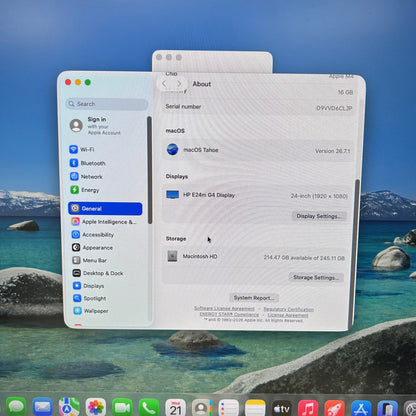Viewport: 416px width, 416px height.
Task: Open Displays settings from the sidebar
Action: [x=88, y=286]
